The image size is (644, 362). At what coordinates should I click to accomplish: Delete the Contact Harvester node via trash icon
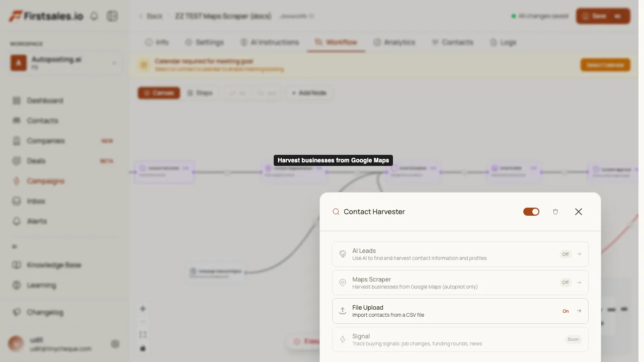point(555,212)
